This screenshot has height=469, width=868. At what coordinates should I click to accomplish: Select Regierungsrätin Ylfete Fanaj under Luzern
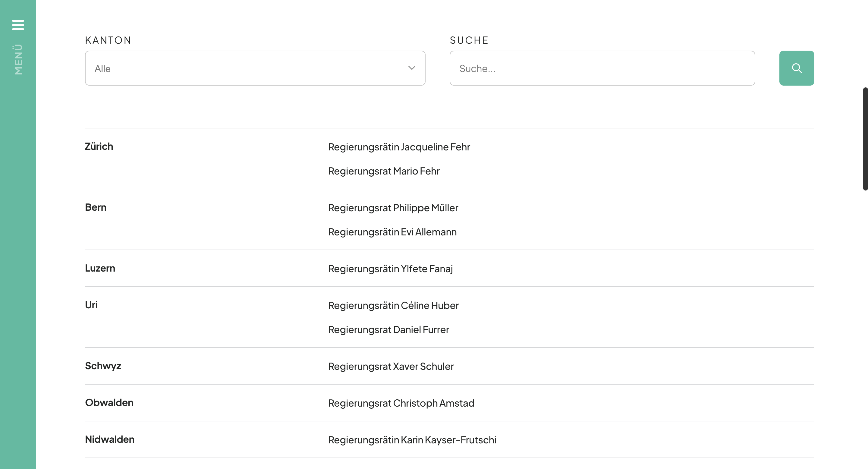coord(391,269)
